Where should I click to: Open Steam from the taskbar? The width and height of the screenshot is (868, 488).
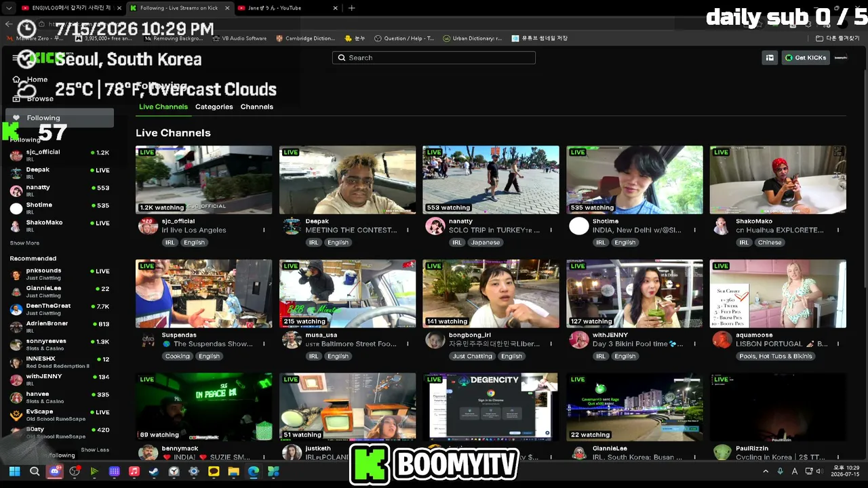[154, 472]
